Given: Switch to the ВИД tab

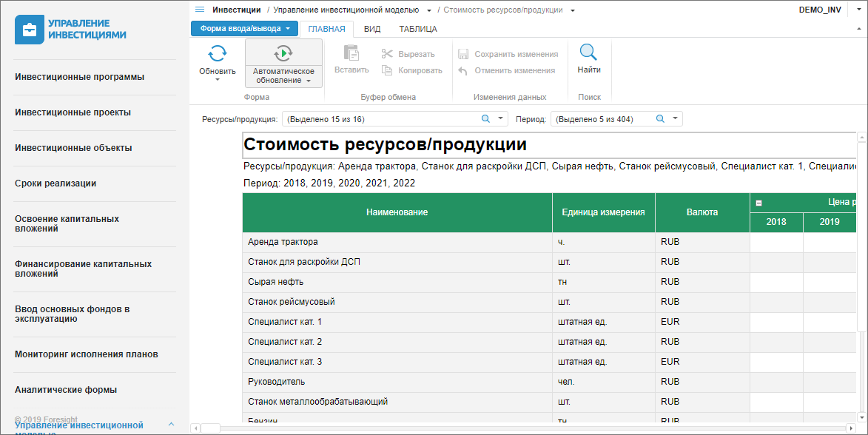Looking at the screenshot, I should 372,29.
